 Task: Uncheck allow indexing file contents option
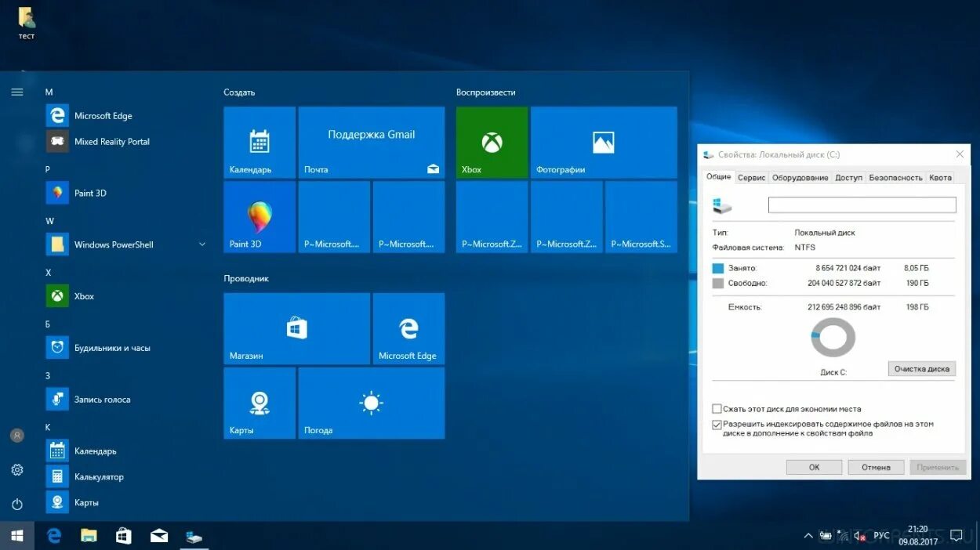[717, 425]
